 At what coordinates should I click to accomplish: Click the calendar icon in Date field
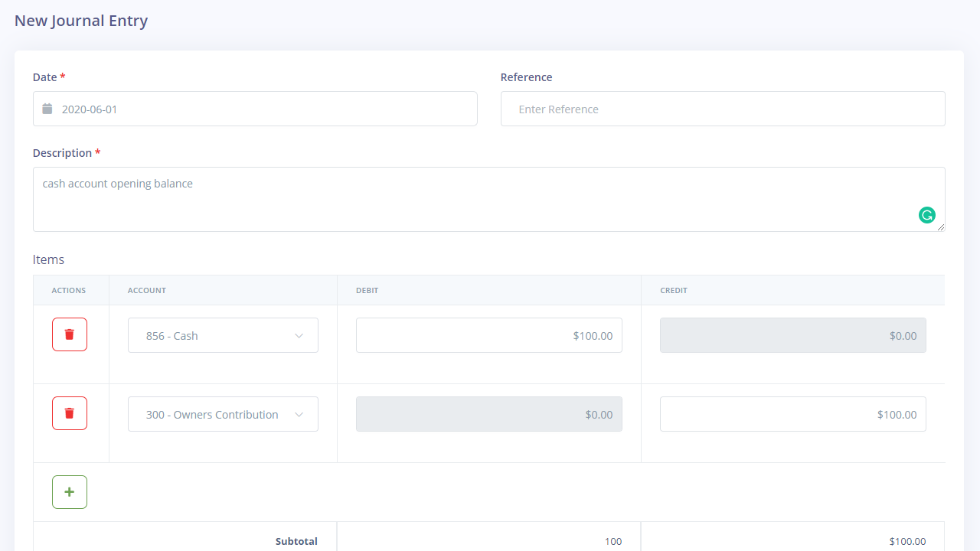click(47, 109)
